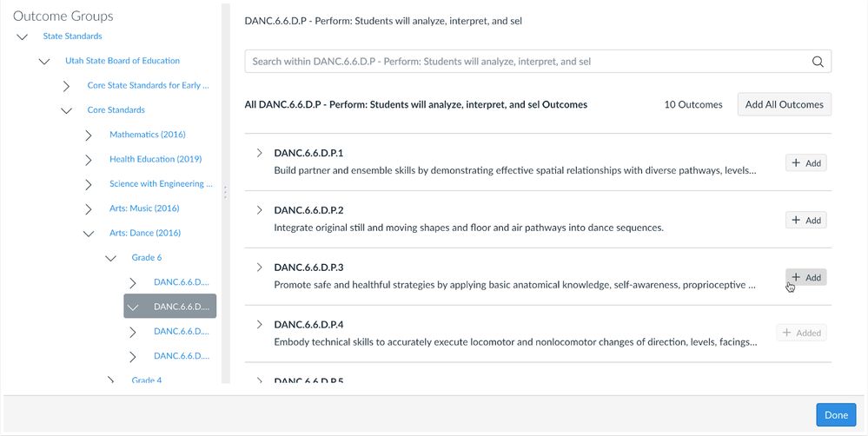
Task: Click the search magnifier icon
Action: click(818, 62)
